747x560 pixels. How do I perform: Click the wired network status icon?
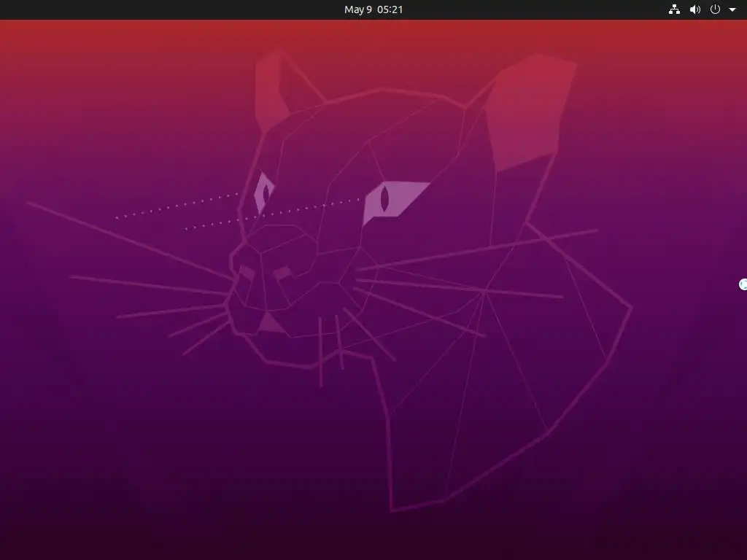coord(674,9)
